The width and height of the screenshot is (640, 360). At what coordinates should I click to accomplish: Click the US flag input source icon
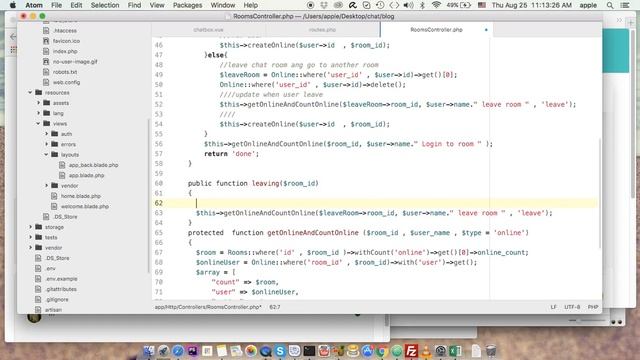click(x=482, y=5)
